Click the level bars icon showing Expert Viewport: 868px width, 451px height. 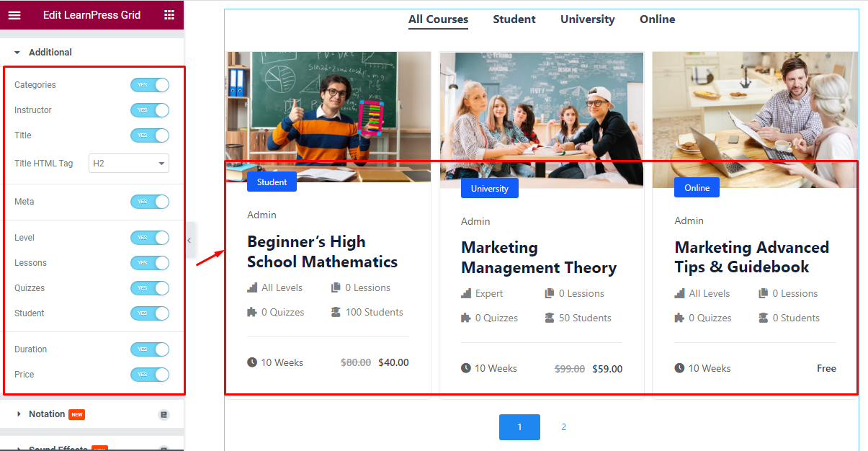467,293
